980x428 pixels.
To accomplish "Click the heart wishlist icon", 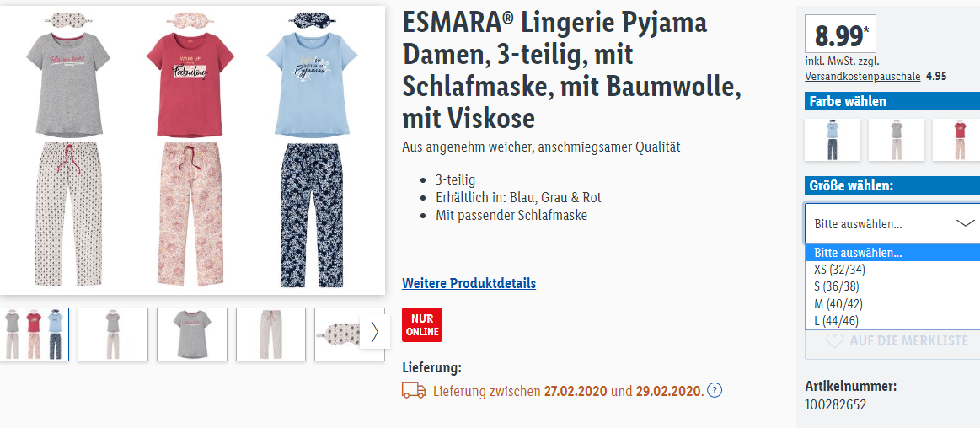I will tap(834, 341).
